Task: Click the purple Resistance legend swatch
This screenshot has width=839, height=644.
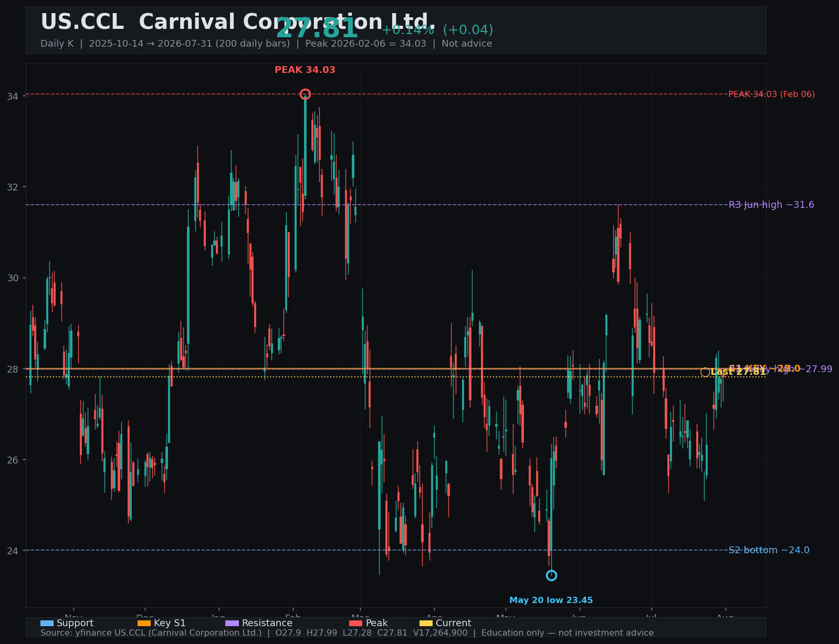Action: [x=232, y=623]
